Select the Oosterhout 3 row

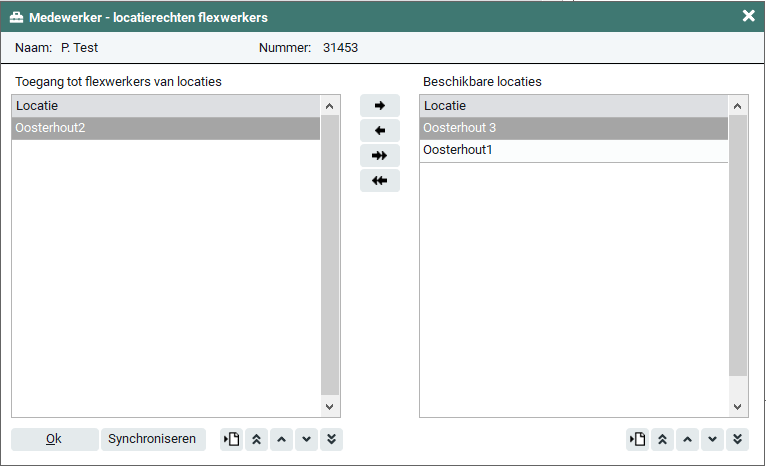(572, 128)
